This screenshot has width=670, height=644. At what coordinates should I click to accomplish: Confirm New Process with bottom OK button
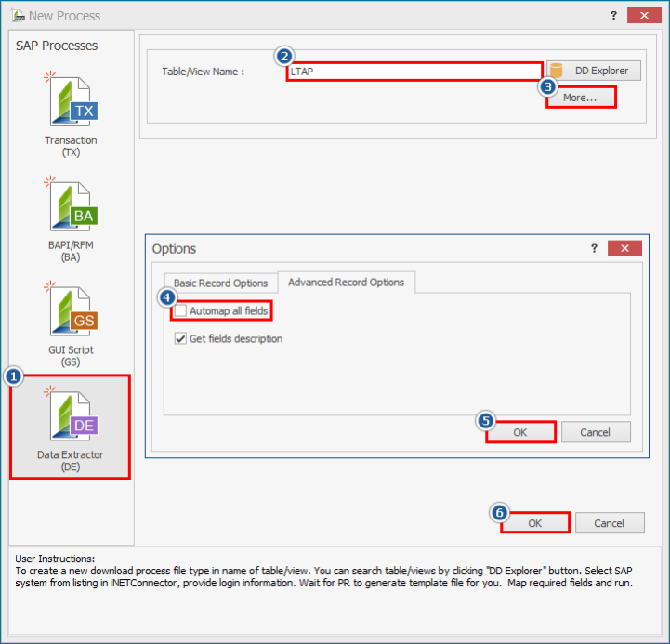(534, 523)
